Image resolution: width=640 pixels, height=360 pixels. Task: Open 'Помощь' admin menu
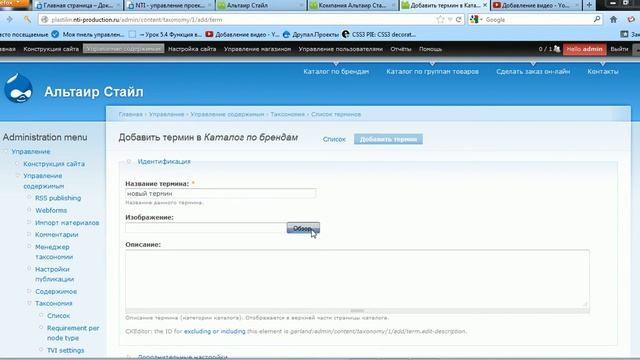point(430,49)
